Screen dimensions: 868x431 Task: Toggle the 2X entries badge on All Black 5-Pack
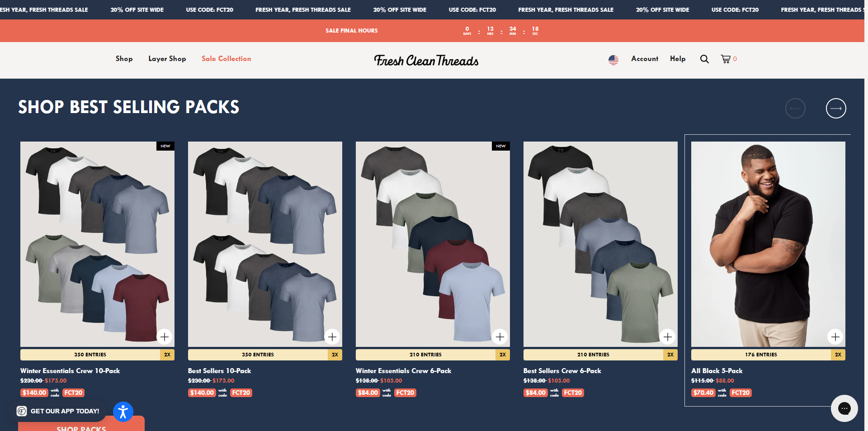[x=838, y=355]
